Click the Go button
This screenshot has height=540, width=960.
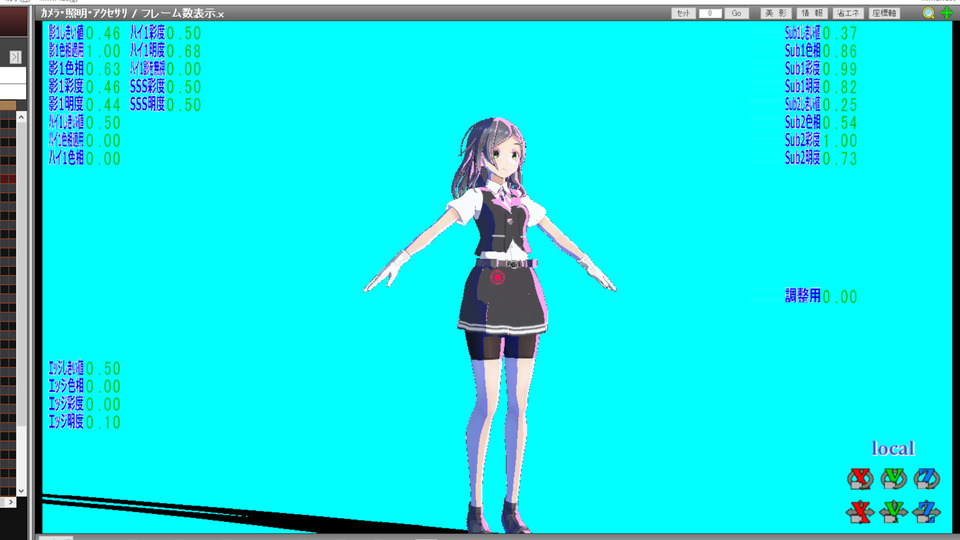pyautogui.click(x=737, y=13)
